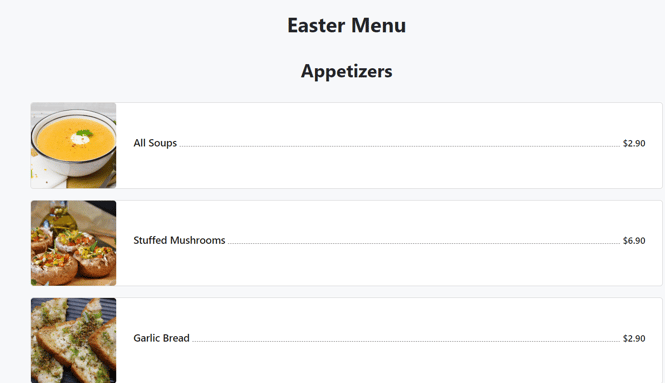Click the Stuffed Mushrooms item name

click(x=179, y=240)
